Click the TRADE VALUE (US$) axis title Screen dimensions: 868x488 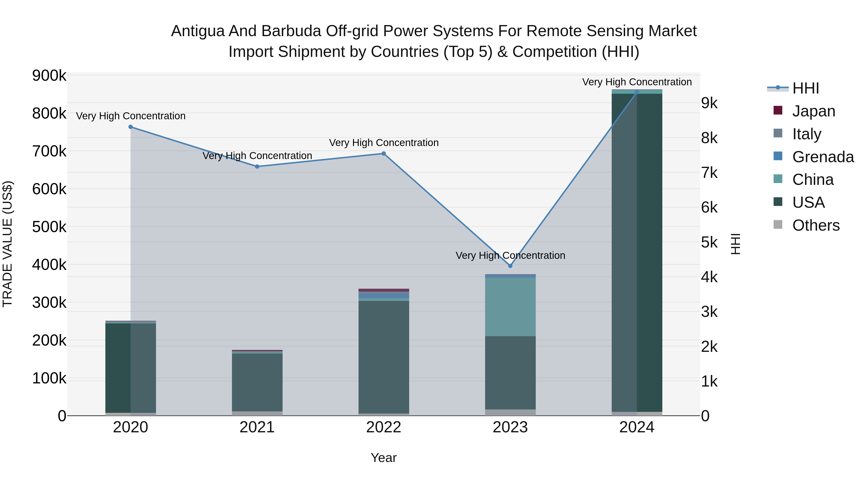point(7,244)
